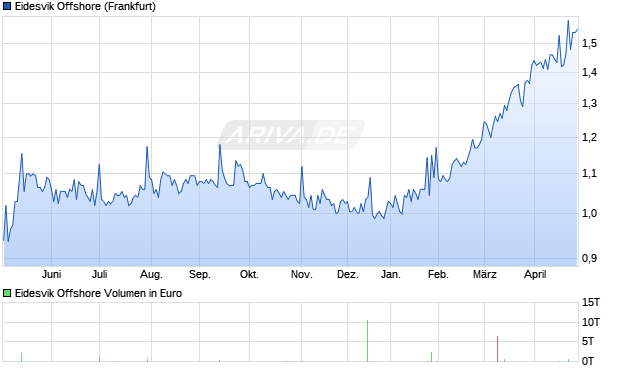Click the 'Dez.' month label
Viewport: 620px width, 371px height.
[x=348, y=274]
